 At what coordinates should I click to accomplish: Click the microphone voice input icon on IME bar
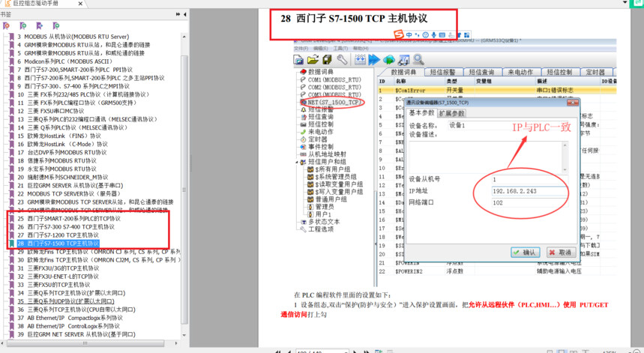click(x=434, y=35)
